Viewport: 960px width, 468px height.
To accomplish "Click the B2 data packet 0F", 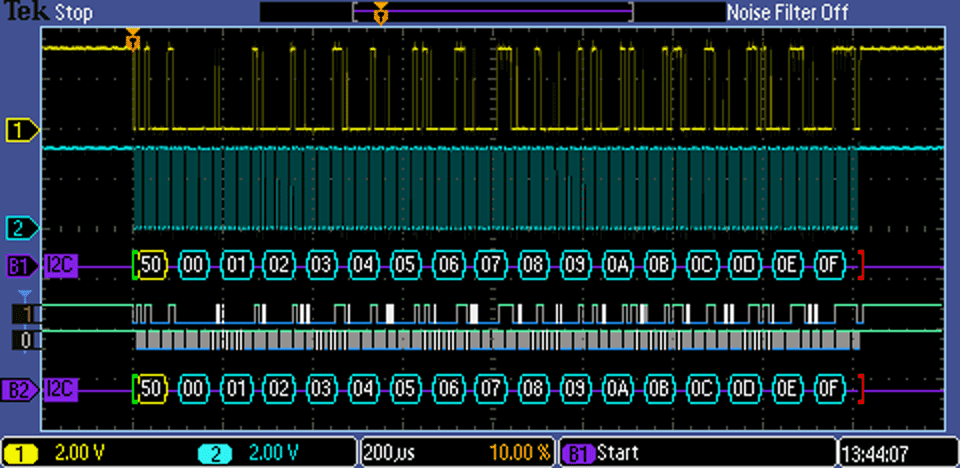I will (x=830, y=388).
